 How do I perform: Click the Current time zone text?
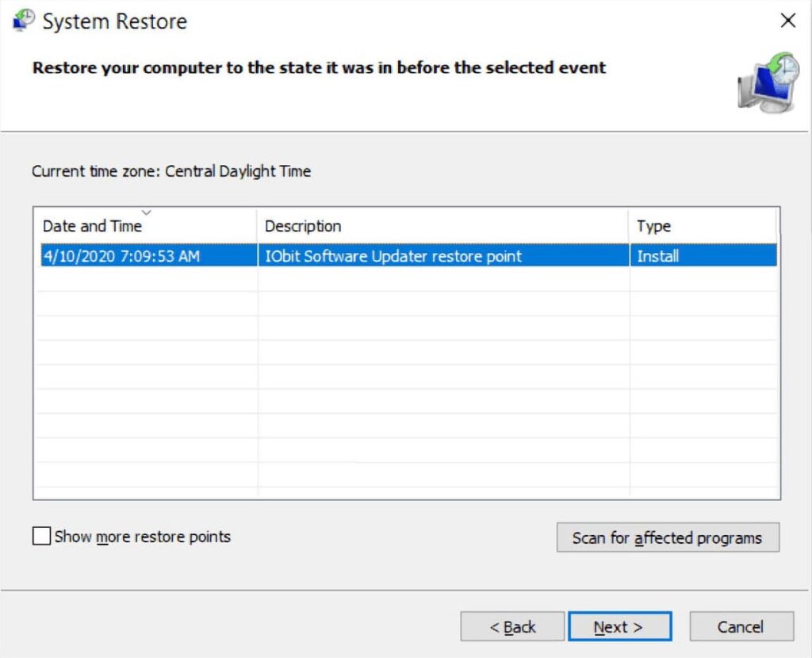[171, 171]
